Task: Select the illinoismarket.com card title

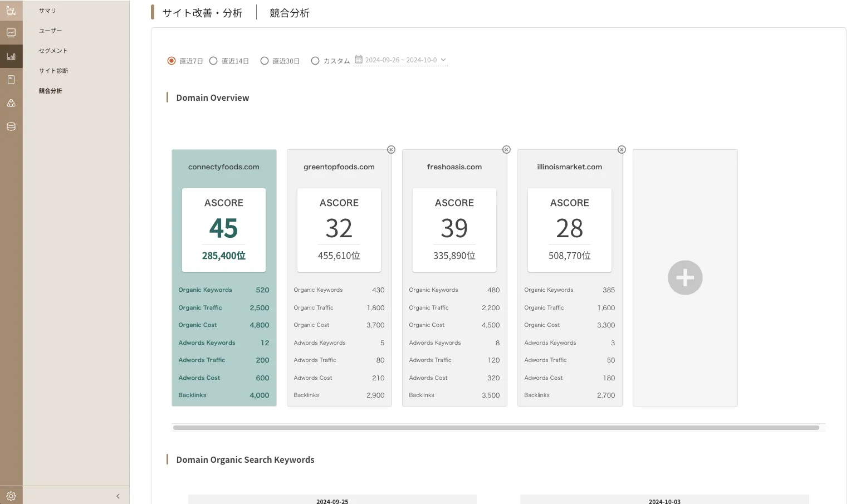Action: [570, 167]
